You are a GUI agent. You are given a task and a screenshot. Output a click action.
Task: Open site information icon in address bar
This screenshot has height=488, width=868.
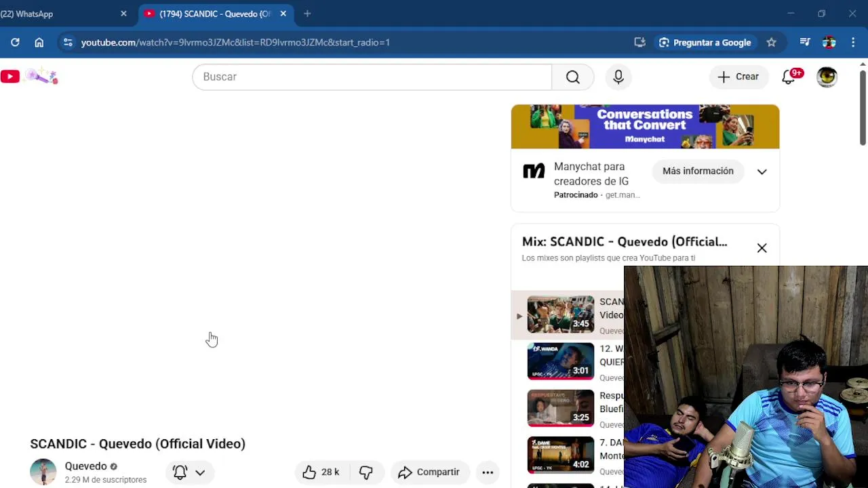pyautogui.click(x=67, y=42)
